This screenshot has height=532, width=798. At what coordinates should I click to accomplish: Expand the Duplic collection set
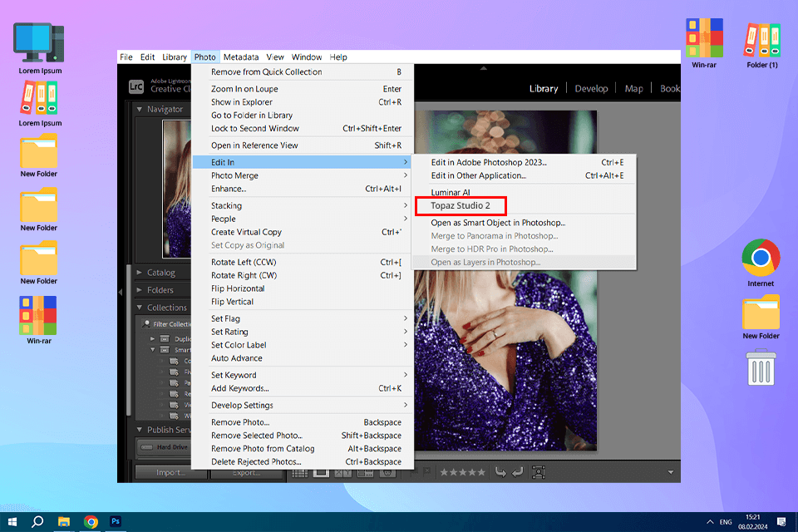point(152,338)
